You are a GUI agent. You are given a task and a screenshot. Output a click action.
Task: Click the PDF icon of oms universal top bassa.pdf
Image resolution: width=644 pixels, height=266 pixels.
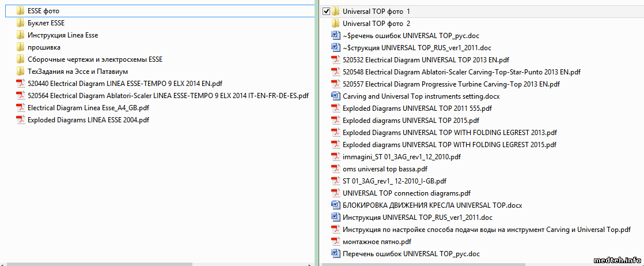[335, 168]
